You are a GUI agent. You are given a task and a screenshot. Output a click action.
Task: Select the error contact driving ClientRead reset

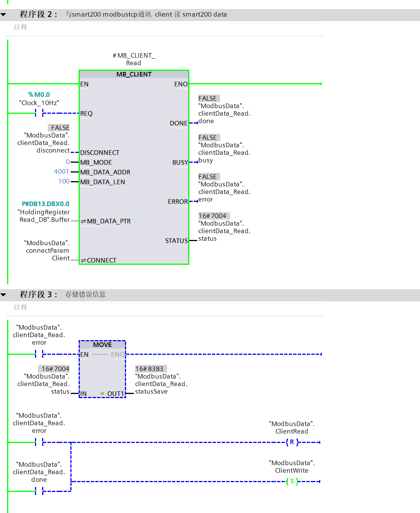(x=39, y=442)
